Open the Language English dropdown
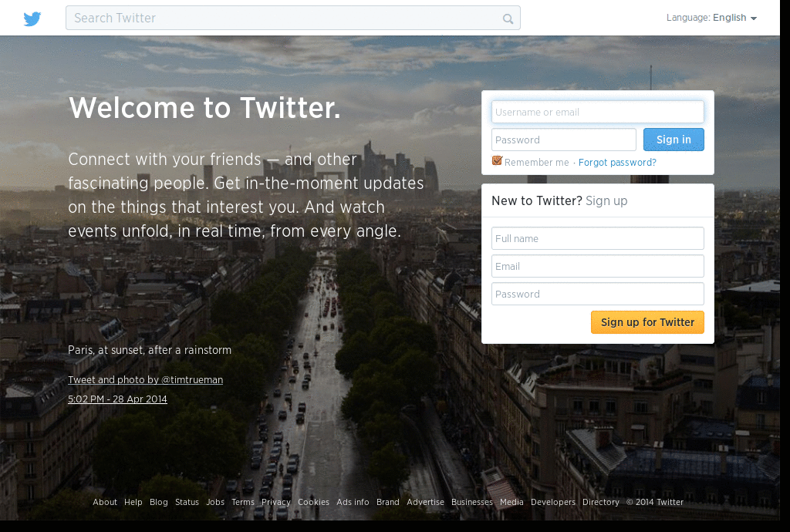The height and width of the screenshot is (532, 790). [711, 18]
